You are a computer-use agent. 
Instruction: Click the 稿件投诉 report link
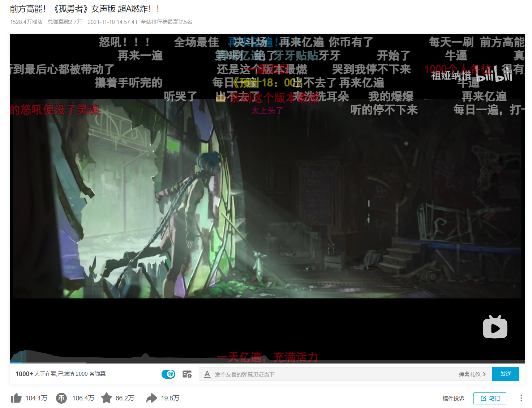pos(453,398)
